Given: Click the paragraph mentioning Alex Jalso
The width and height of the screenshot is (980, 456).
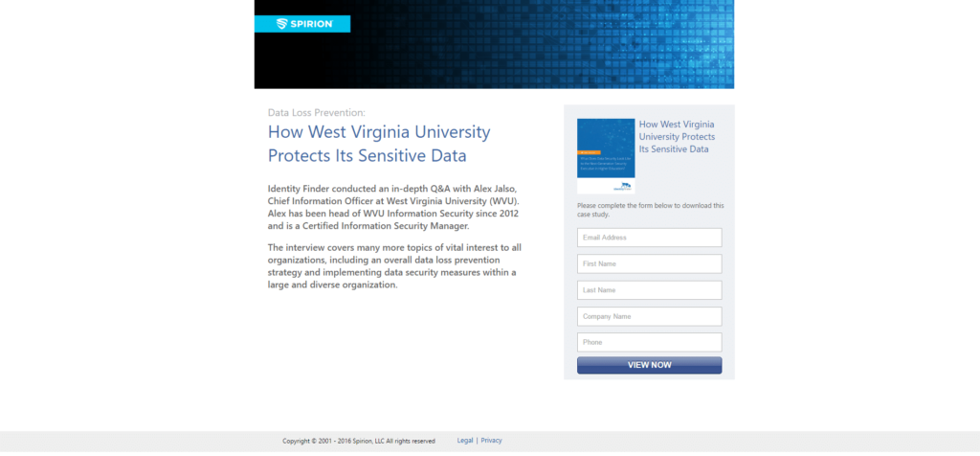Looking at the screenshot, I should [393, 207].
